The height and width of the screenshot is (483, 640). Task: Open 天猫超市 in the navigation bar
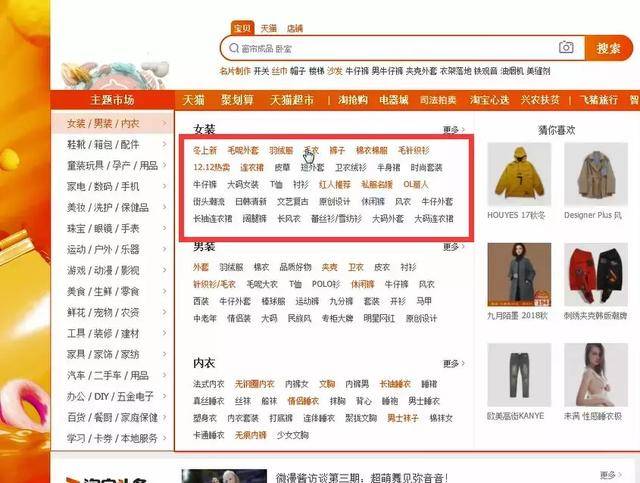pyautogui.click(x=292, y=100)
